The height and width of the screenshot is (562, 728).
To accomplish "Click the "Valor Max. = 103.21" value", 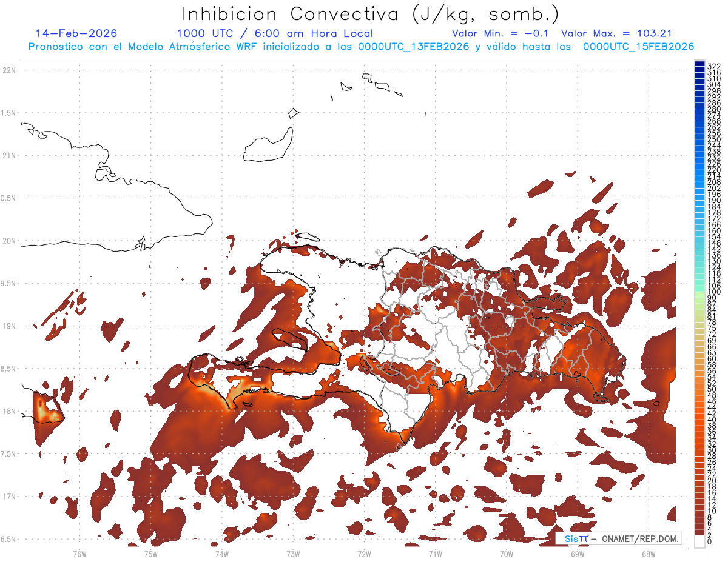I will tap(616, 33).
